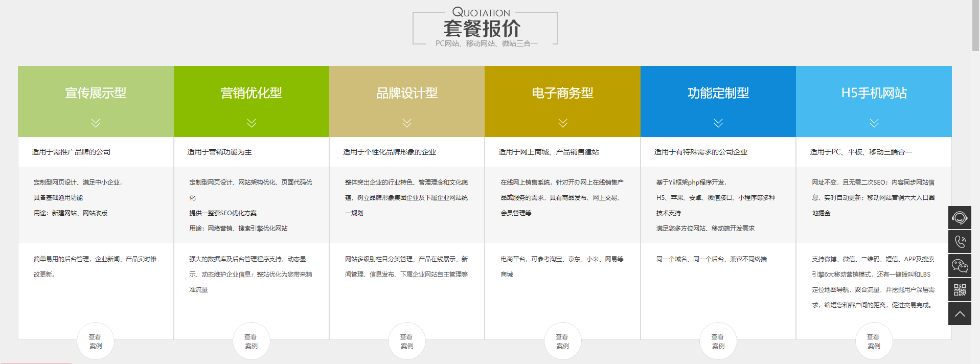Open 查看案例 under H5手机网站 column
The image size is (980, 364).
pyautogui.click(x=874, y=341)
